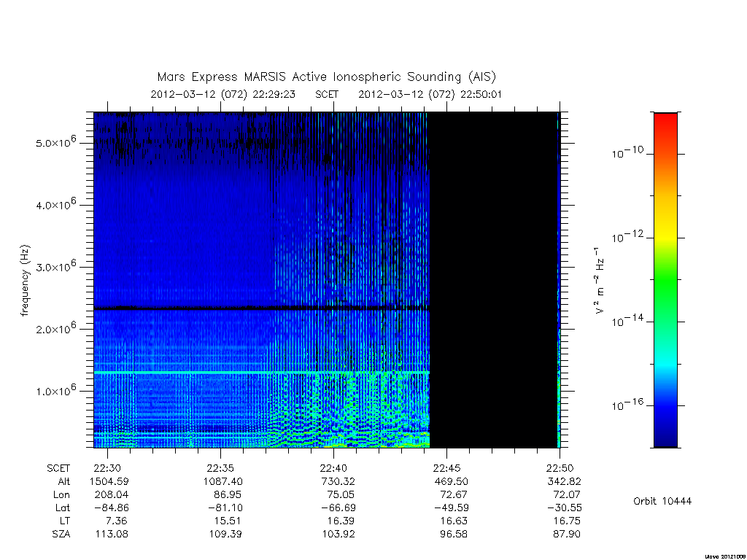Click altitude value '1504.59'
Screen dimensions: 747x560
point(109,481)
